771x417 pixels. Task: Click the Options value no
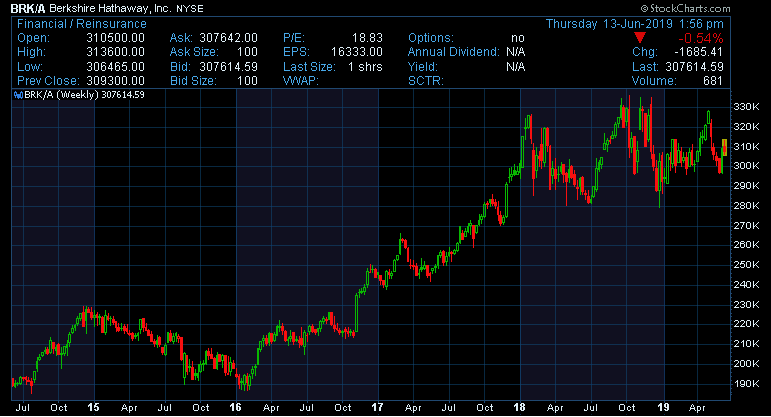pyautogui.click(x=518, y=38)
